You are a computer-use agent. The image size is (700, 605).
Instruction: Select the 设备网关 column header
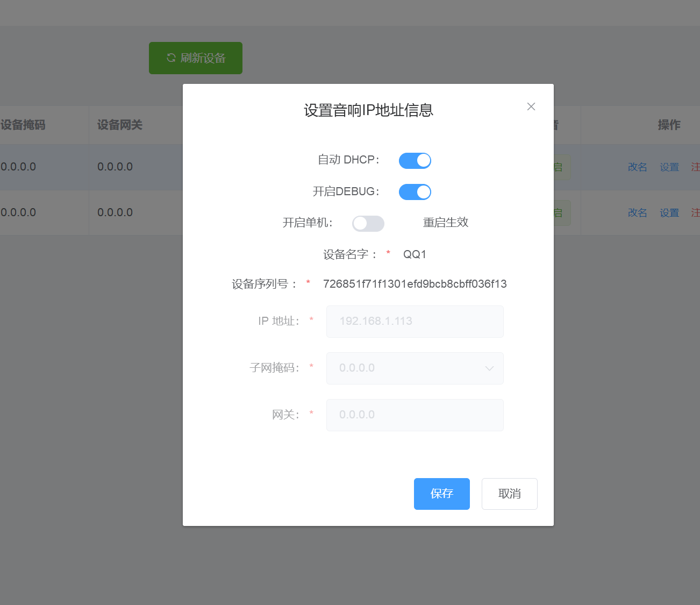[120, 125]
